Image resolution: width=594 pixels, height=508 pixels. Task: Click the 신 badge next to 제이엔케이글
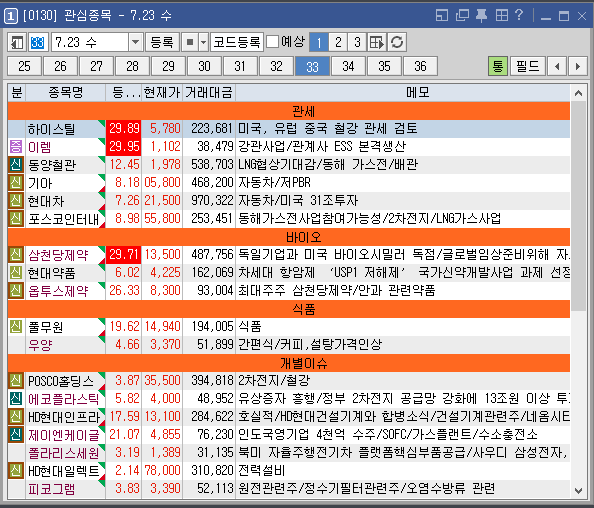click(16, 435)
